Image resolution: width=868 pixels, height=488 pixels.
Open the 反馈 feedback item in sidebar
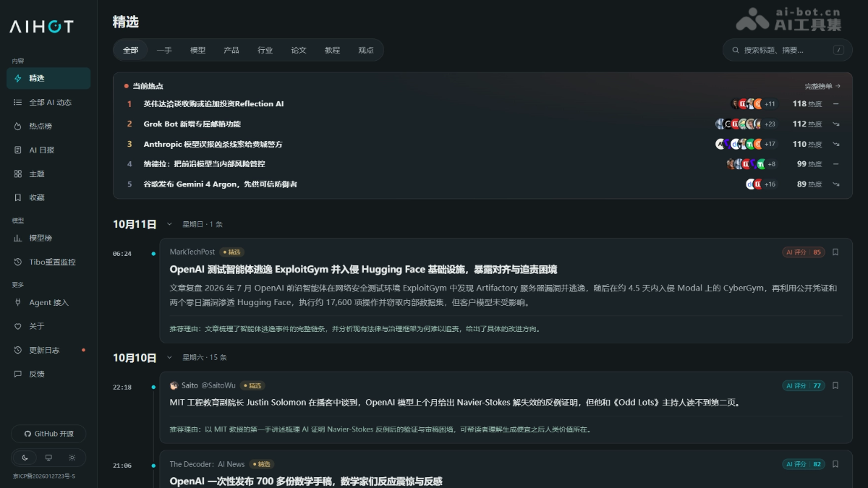(48, 374)
